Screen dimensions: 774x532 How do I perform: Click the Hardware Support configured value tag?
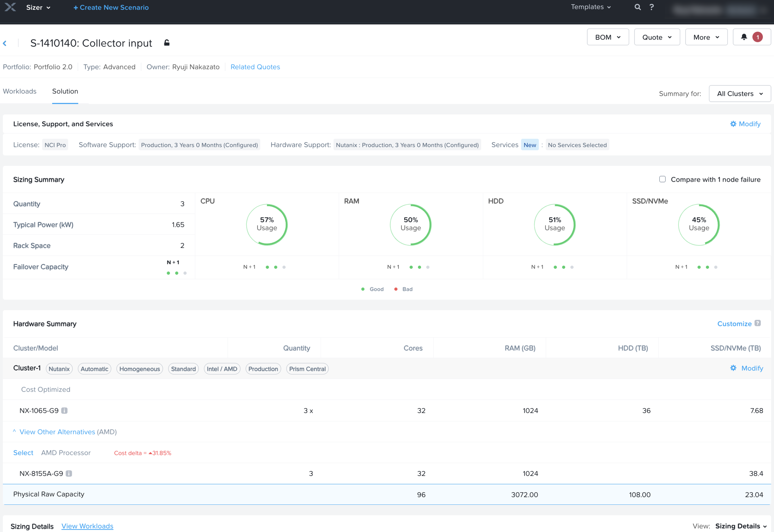407,145
